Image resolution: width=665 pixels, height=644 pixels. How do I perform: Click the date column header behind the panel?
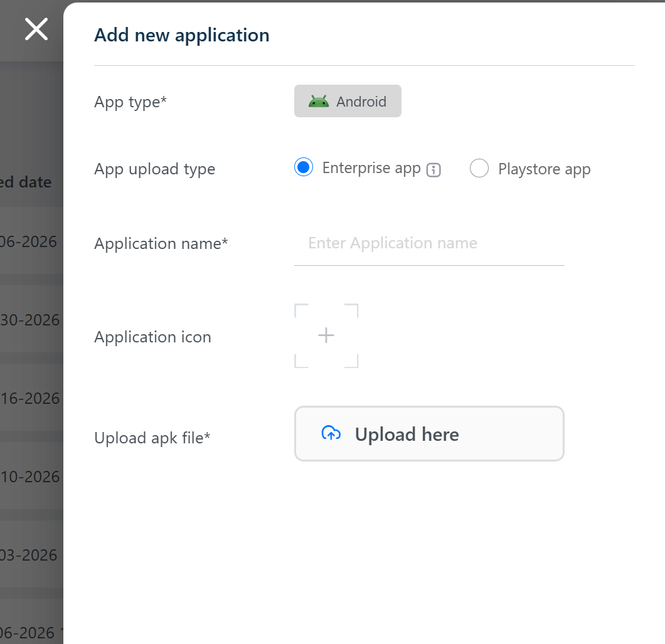pyautogui.click(x=26, y=182)
